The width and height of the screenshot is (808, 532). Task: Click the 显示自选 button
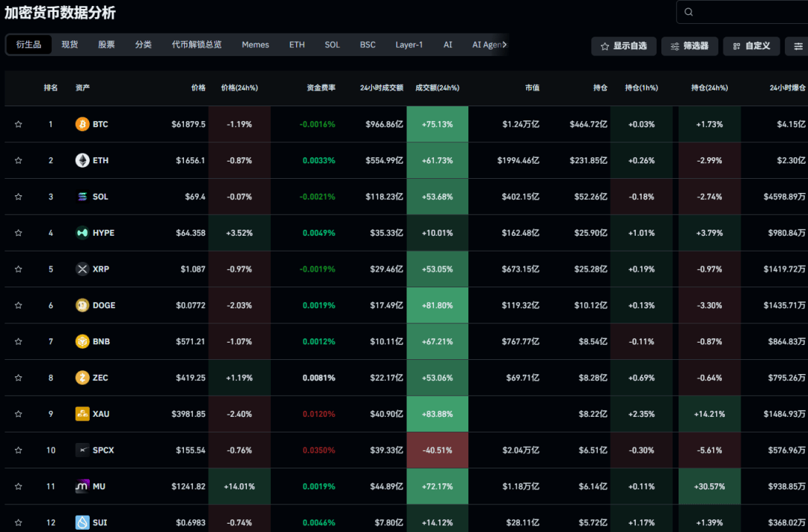(x=623, y=46)
